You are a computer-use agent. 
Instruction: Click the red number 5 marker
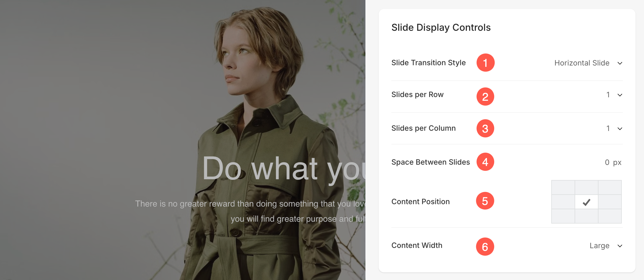pos(485,201)
